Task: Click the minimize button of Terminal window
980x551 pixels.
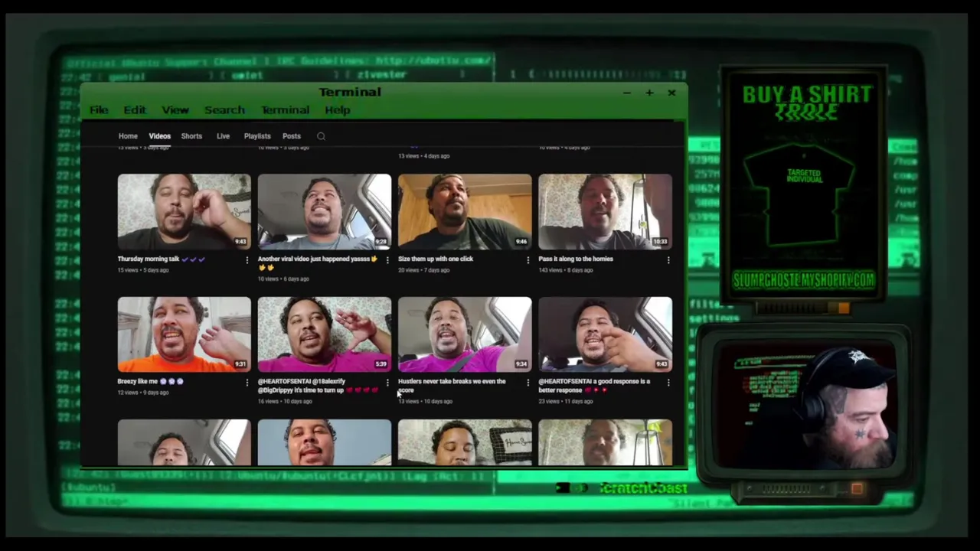Action: coord(626,93)
